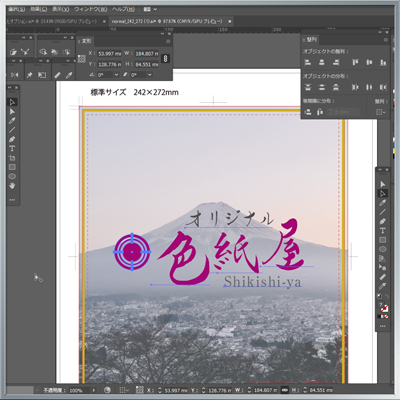The height and width of the screenshot is (400, 400).
Task: Click horizontal distribute right icon in Align panel
Action: [x=383, y=87]
